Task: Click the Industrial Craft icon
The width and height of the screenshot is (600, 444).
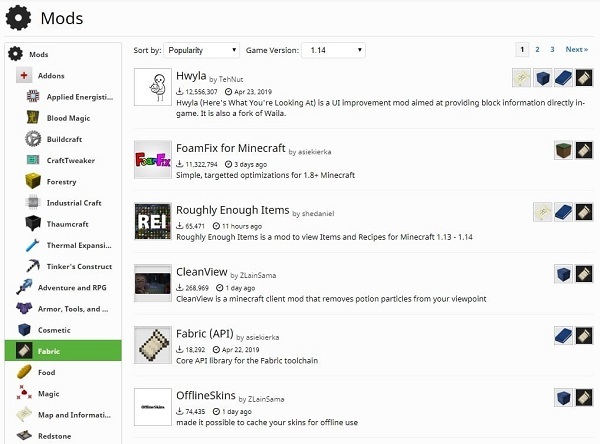Action: tap(33, 202)
